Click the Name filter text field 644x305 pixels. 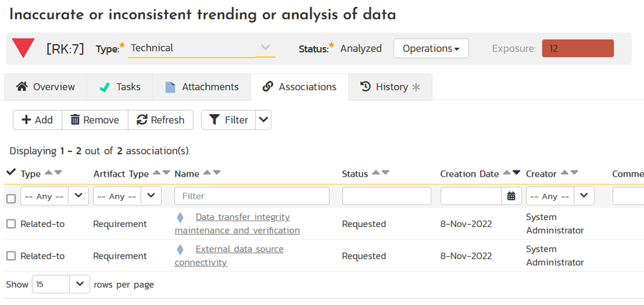(252, 196)
